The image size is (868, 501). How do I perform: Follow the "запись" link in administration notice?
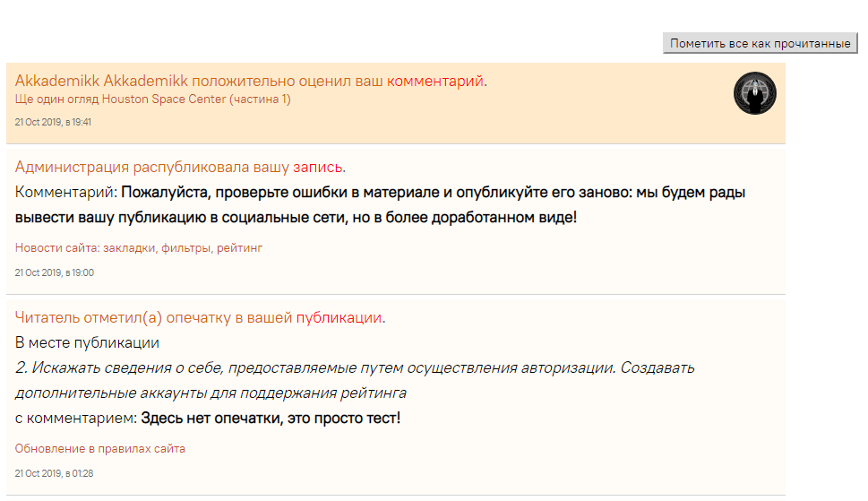318,167
